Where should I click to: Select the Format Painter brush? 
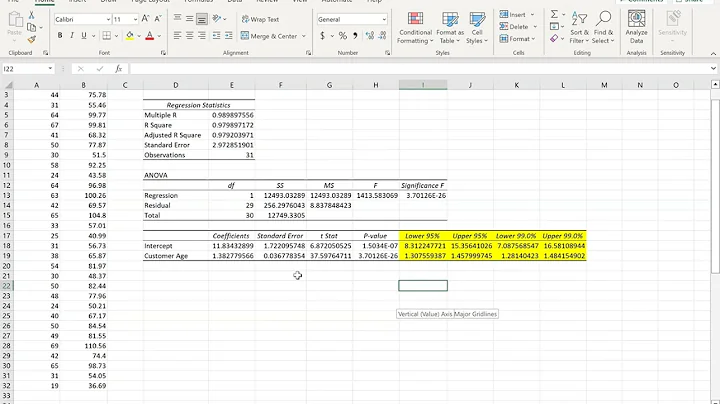pyautogui.click(x=31, y=39)
